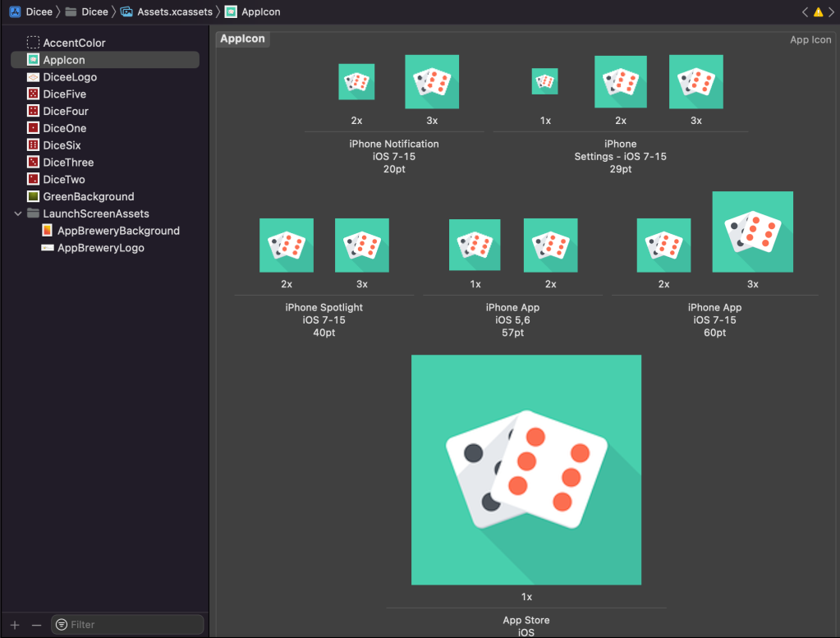
Task: Open the GreenBackground image asset
Action: [x=88, y=197]
